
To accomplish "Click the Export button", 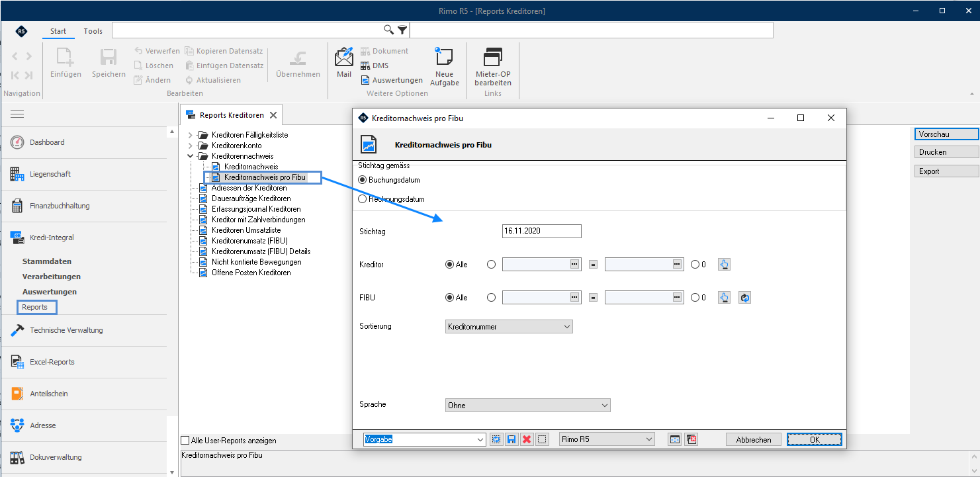I will pos(946,171).
